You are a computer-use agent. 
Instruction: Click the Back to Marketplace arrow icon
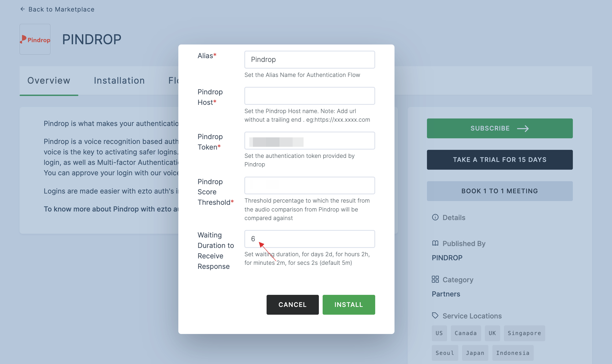tap(22, 9)
